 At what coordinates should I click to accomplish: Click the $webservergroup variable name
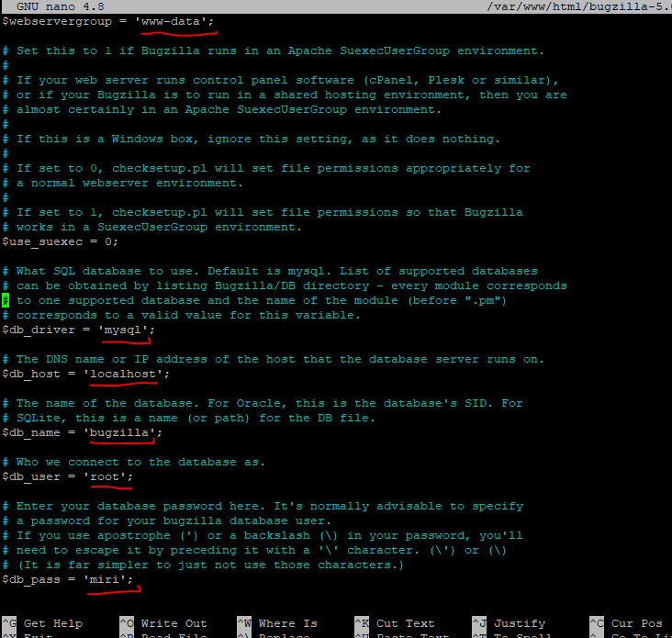point(57,21)
